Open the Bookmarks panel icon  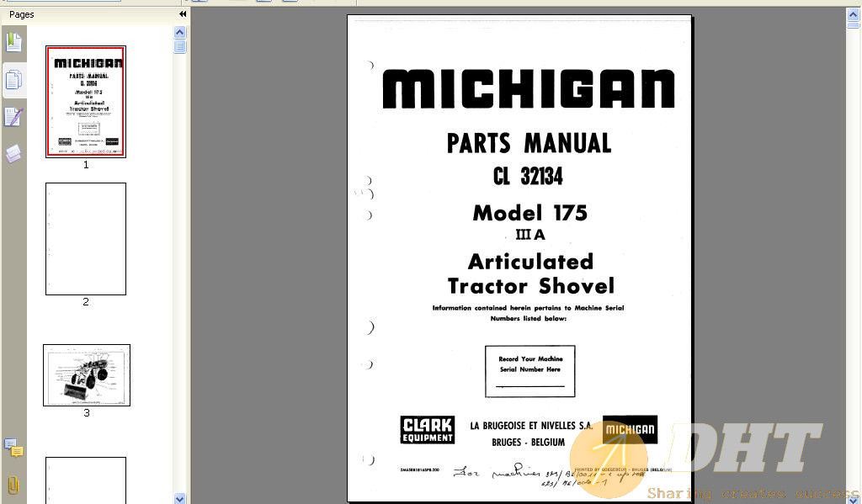(13, 42)
